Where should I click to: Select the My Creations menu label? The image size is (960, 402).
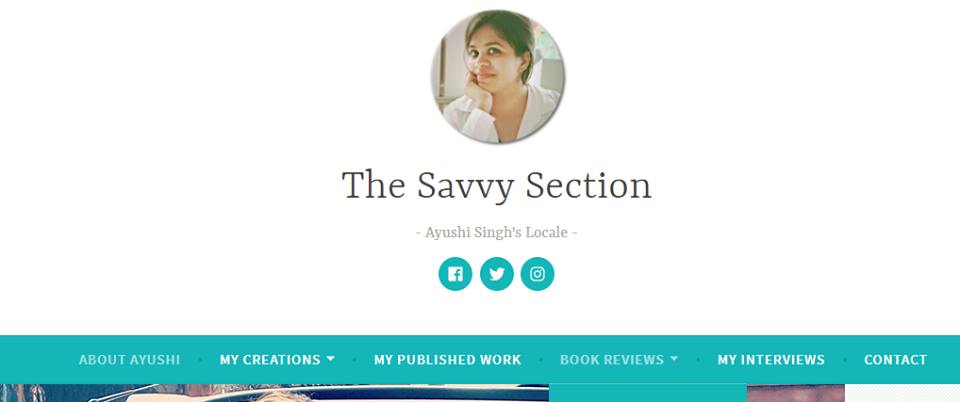click(270, 360)
